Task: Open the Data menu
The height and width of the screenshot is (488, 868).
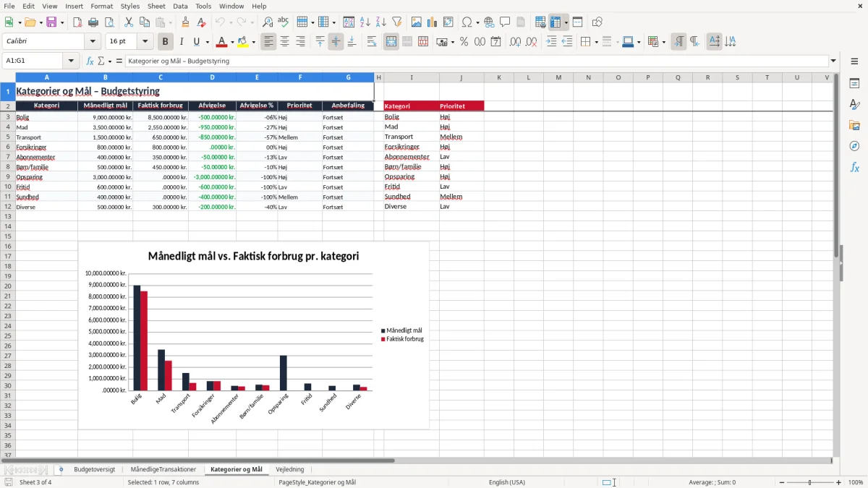Action: (180, 6)
